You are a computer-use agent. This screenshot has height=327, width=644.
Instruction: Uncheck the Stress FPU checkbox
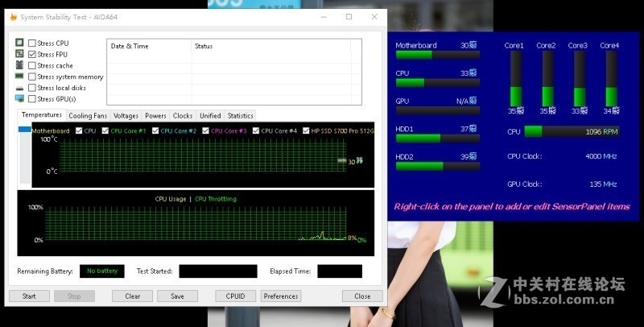[32, 54]
